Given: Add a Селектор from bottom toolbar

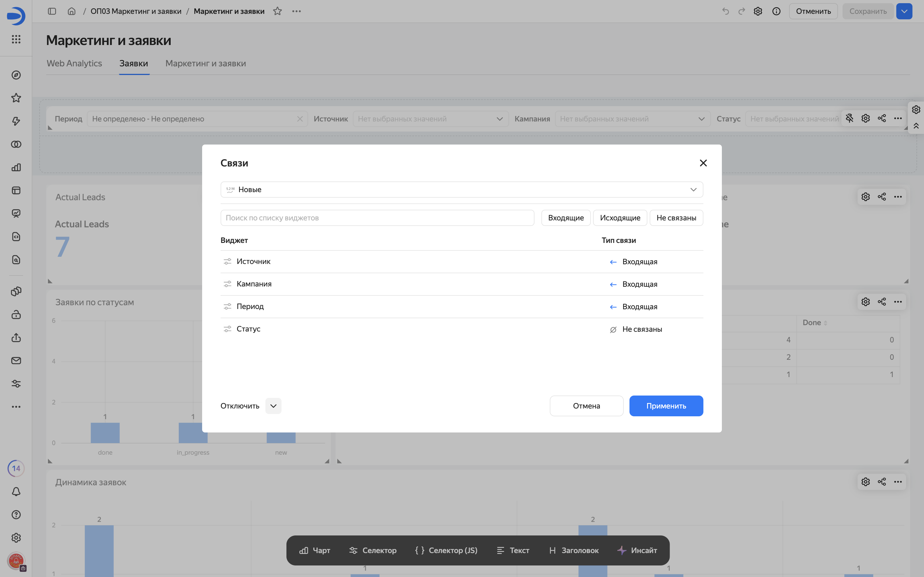Looking at the screenshot, I should (x=373, y=550).
